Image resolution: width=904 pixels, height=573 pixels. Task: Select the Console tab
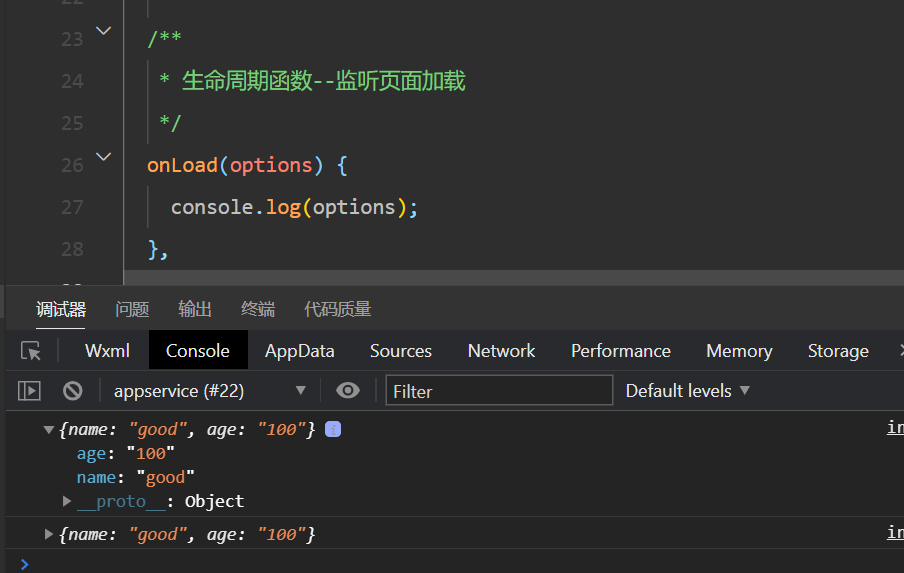(x=198, y=350)
